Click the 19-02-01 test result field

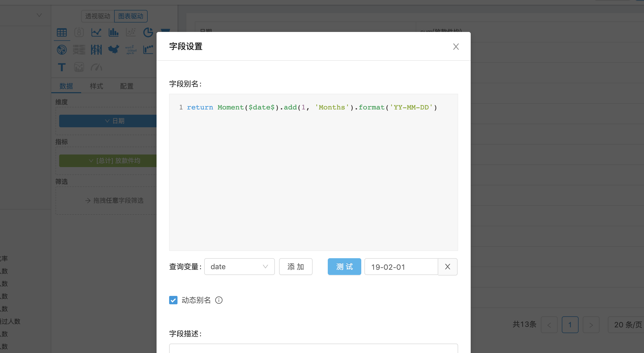[x=401, y=267]
